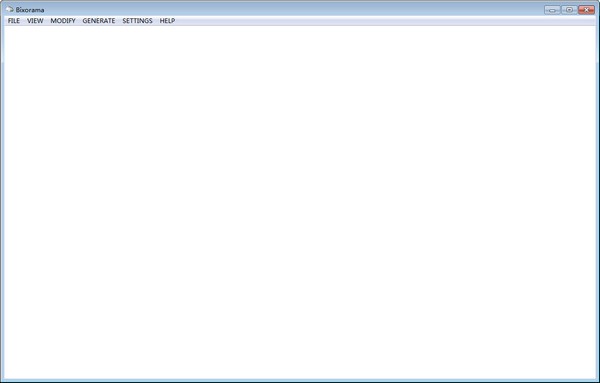Open the VIEW menu
The image size is (600, 383).
tap(35, 21)
